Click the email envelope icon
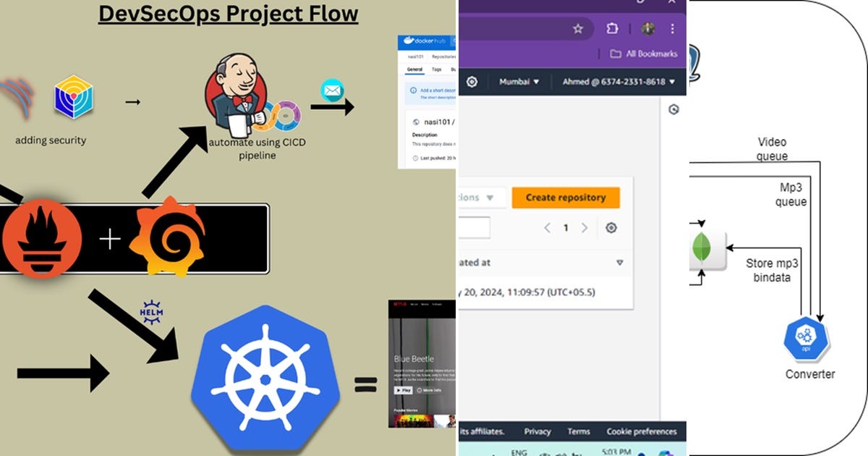 332,91
